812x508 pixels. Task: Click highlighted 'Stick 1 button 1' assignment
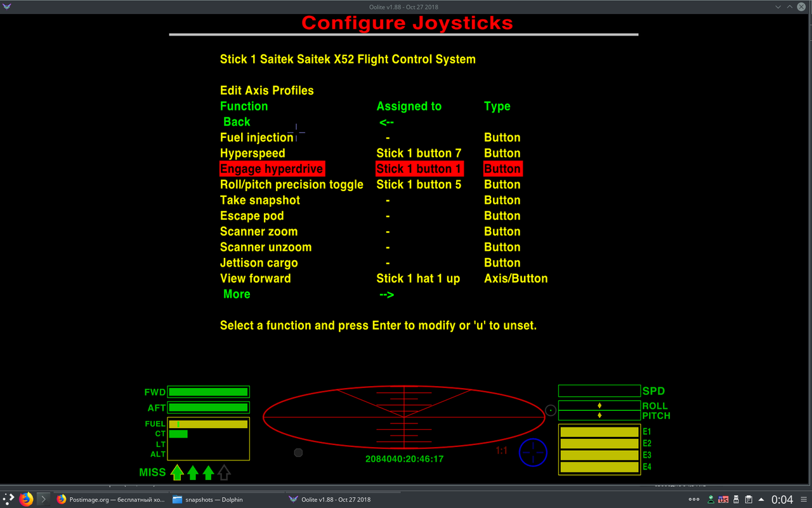419,169
